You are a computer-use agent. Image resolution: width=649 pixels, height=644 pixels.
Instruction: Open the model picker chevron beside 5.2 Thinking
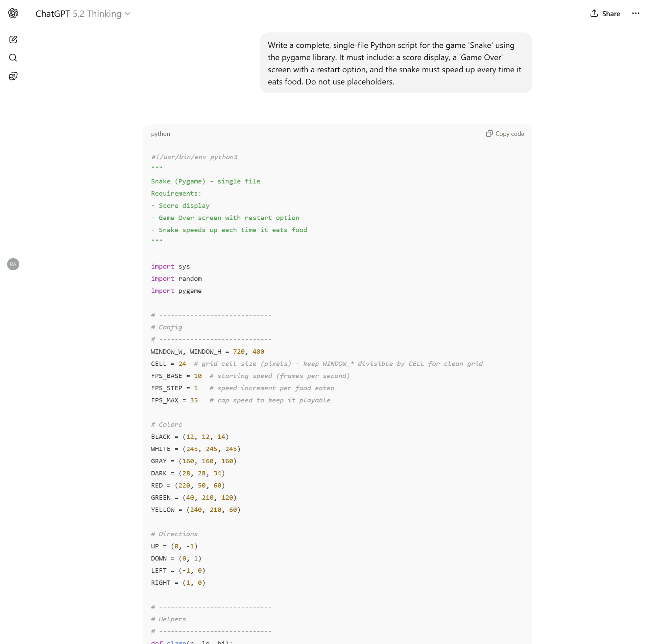tap(128, 14)
